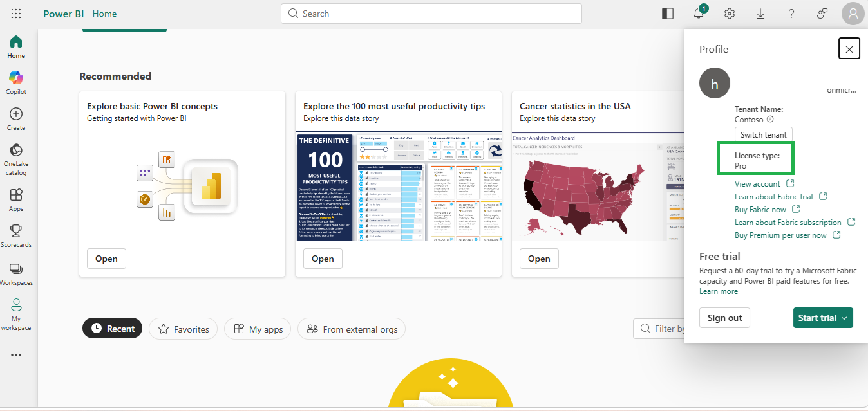Open the basic Power BI concepts card

(x=106, y=259)
